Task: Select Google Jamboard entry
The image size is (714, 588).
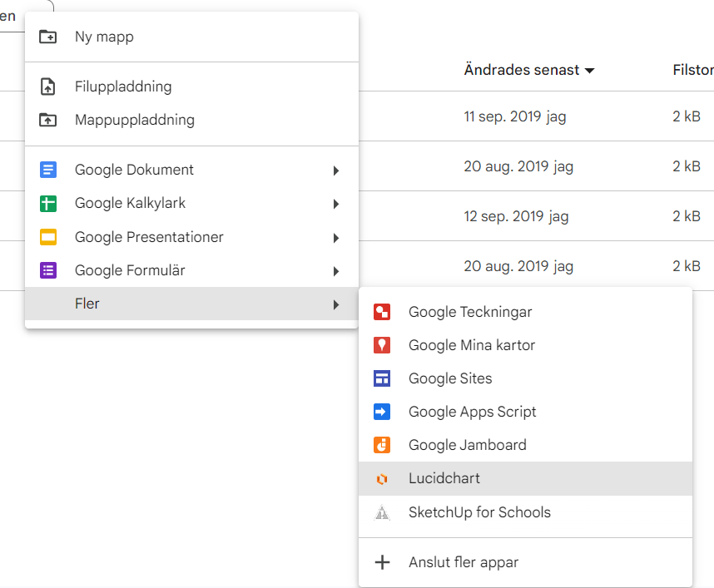Action: [525, 445]
